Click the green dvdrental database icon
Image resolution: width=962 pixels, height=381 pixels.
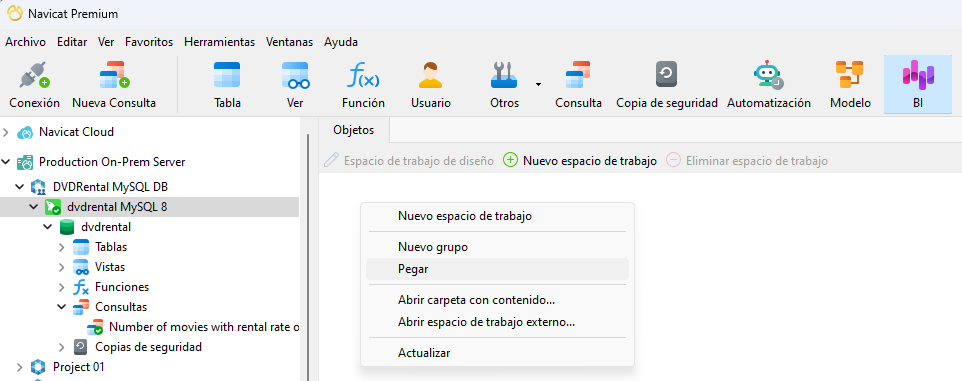[x=66, y=228]
